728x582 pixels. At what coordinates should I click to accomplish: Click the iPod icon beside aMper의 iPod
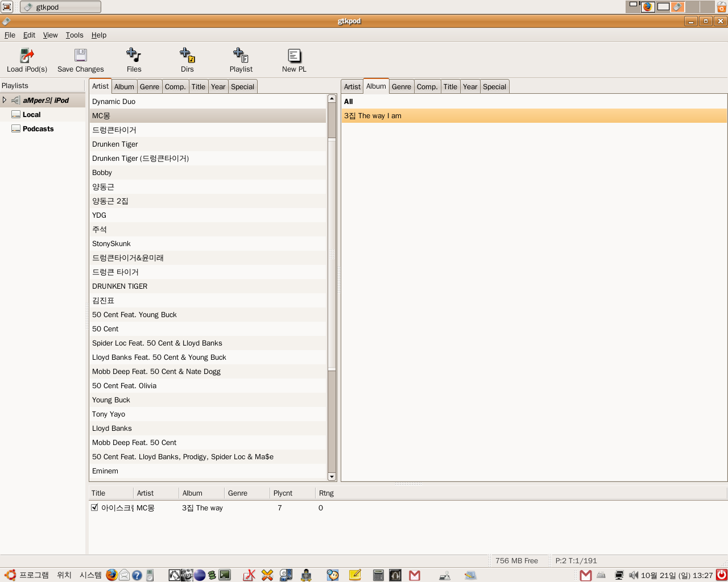(x=15, y=100)
